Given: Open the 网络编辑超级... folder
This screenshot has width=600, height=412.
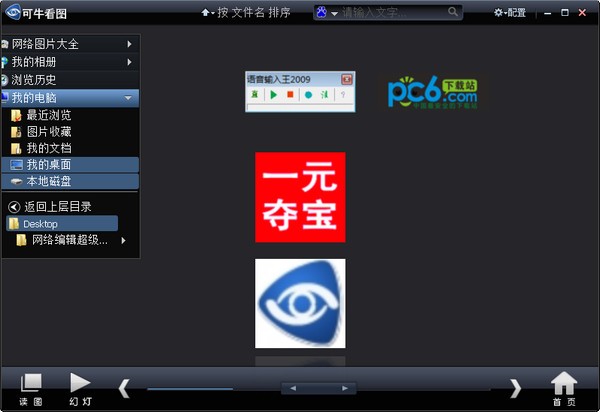Looking at the screenshot, I should coord(70,240).
